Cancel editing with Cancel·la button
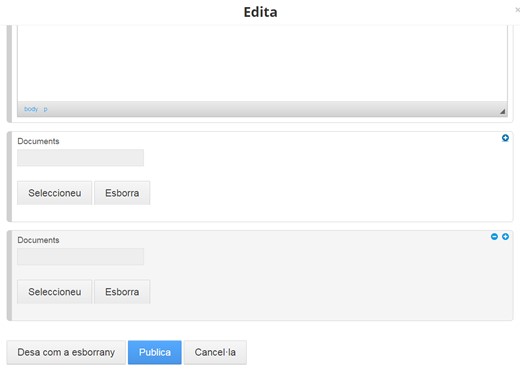 point(215,352)
